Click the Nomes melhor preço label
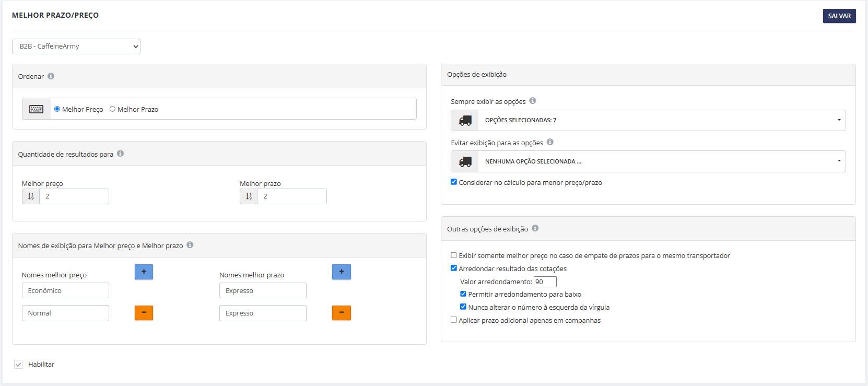This screenshot has width=868, height=386. [54, 275]
